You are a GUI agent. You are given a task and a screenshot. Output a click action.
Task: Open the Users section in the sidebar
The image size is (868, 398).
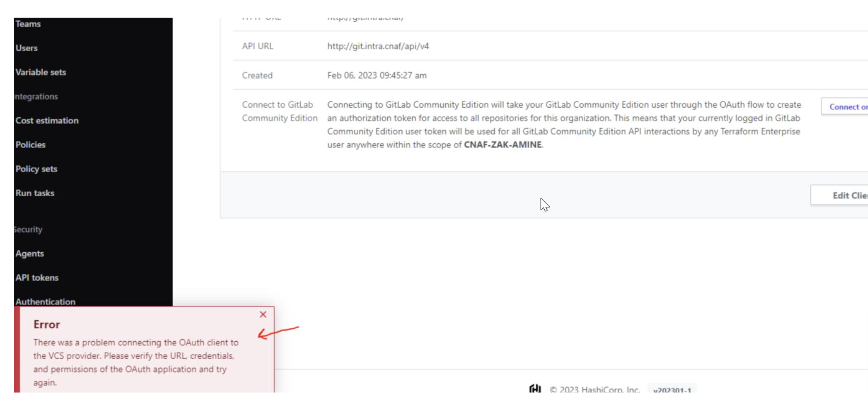point(26,48)
